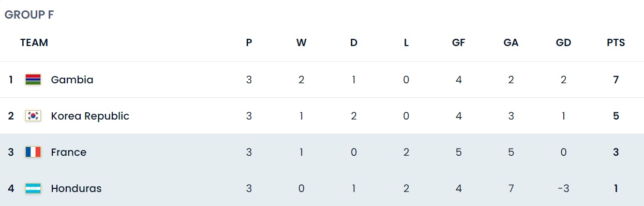Select the France team name
The image size is (644, 206).
pos(69,152)
